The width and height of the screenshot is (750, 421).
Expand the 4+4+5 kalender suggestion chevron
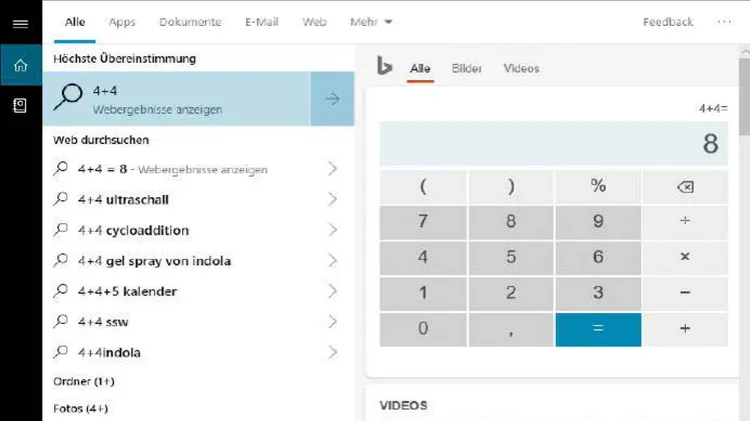tap(333, 291)
